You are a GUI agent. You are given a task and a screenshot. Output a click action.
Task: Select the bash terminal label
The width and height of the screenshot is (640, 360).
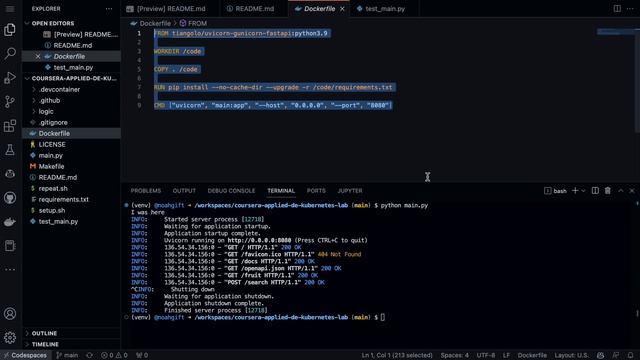coord(556,191)
